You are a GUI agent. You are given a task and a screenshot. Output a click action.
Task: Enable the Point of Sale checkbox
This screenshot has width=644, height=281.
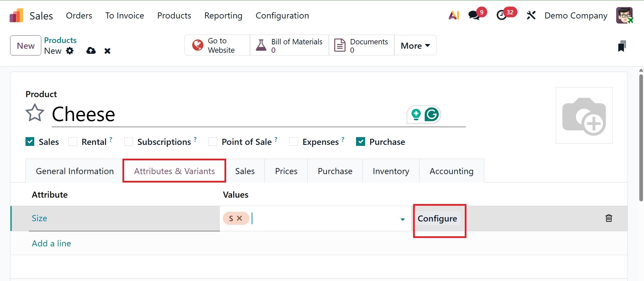point(213,142)
